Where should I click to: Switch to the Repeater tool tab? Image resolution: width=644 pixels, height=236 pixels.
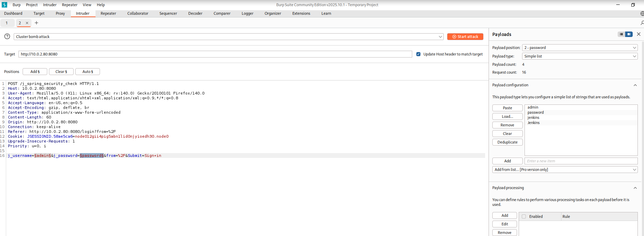coord(108,14)
